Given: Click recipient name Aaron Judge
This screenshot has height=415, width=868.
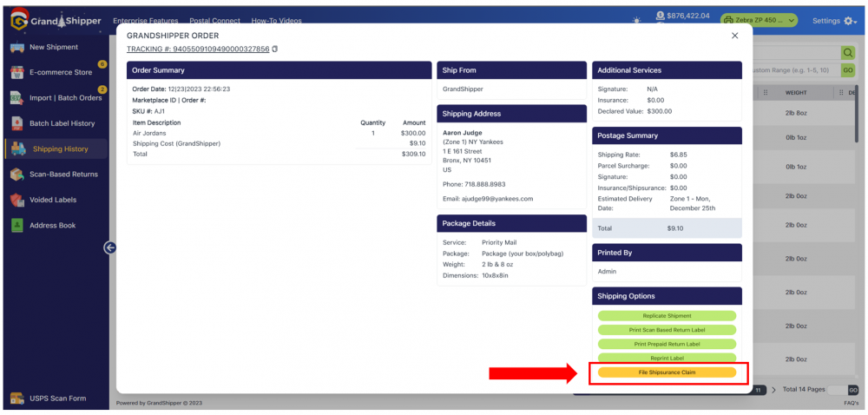Looking at the screenshot, I should point(463,133).
